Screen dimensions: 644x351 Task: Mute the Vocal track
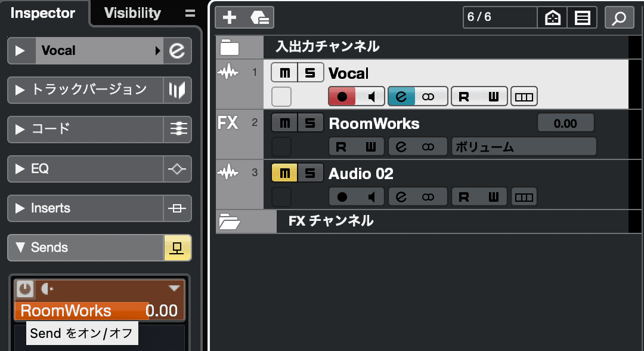[x=284, y=73]
